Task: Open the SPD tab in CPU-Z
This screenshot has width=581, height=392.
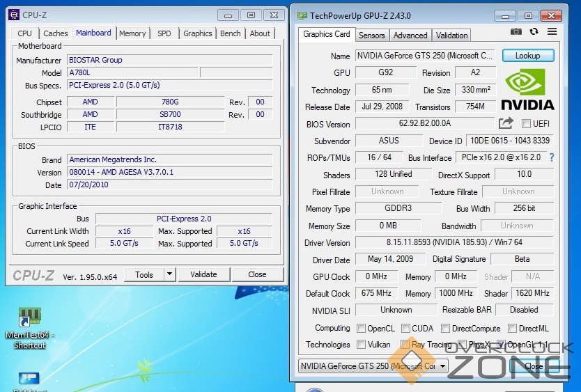Action: tap(164, 33)
